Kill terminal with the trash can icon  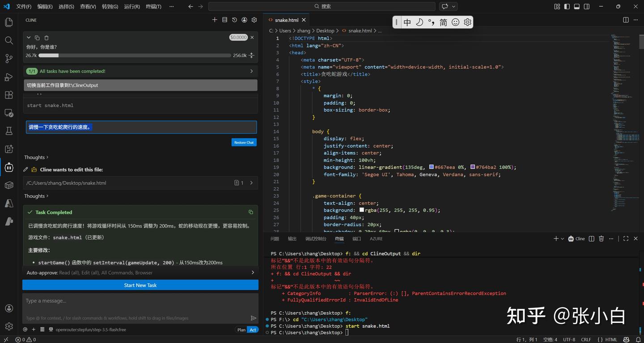point(601,239)
